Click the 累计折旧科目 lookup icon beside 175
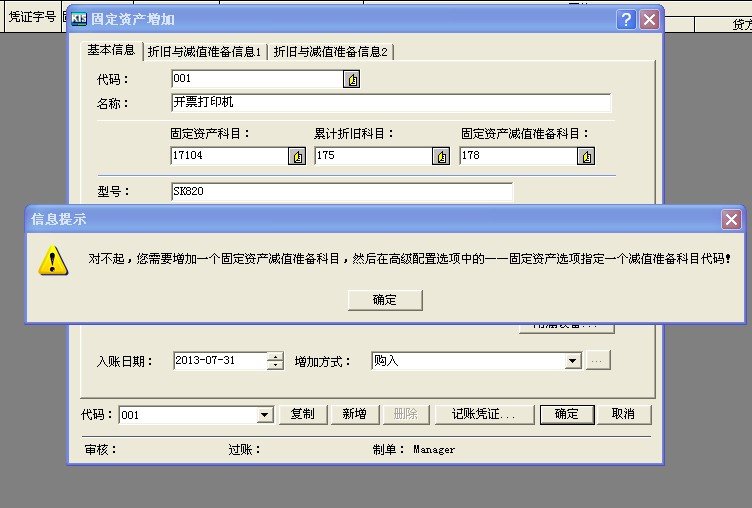The width and height of the screenshot is (752, 508). (441, 156)
